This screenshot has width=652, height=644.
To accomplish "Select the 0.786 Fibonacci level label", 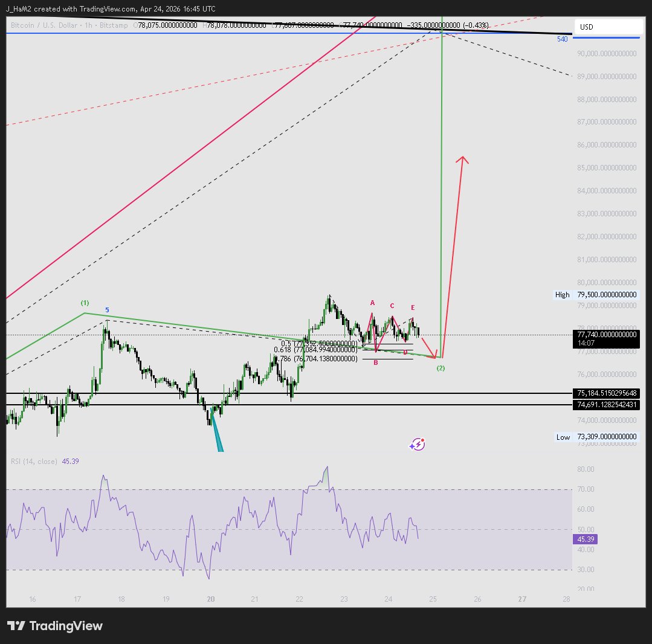I will click(315, 358).
